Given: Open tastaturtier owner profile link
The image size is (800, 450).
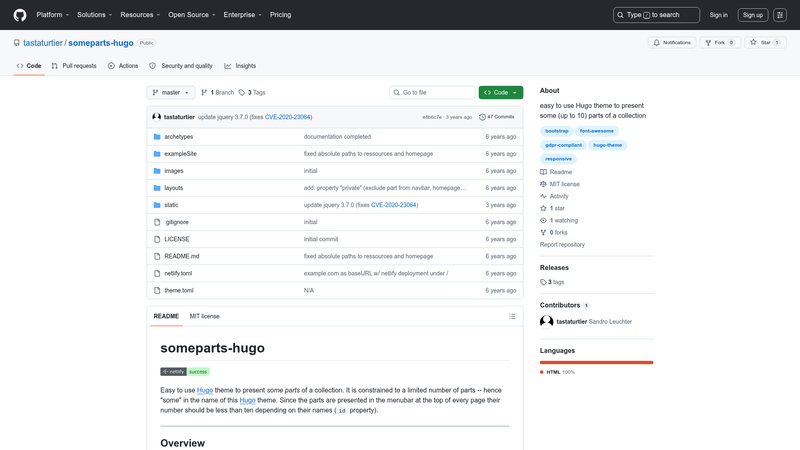Looking at the screenshot, I should click(43, 43).
